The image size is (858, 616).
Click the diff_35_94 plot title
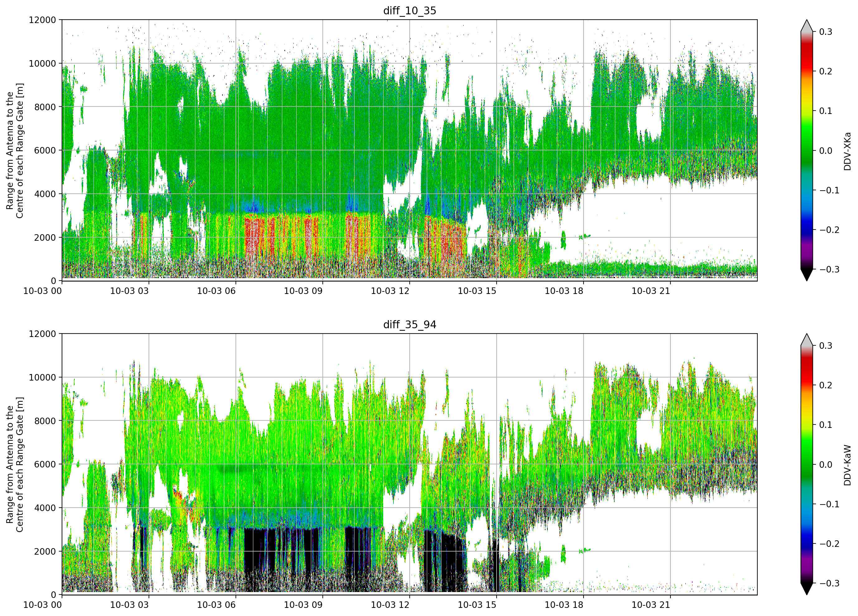pyautogui.click(x=410, y=325)
